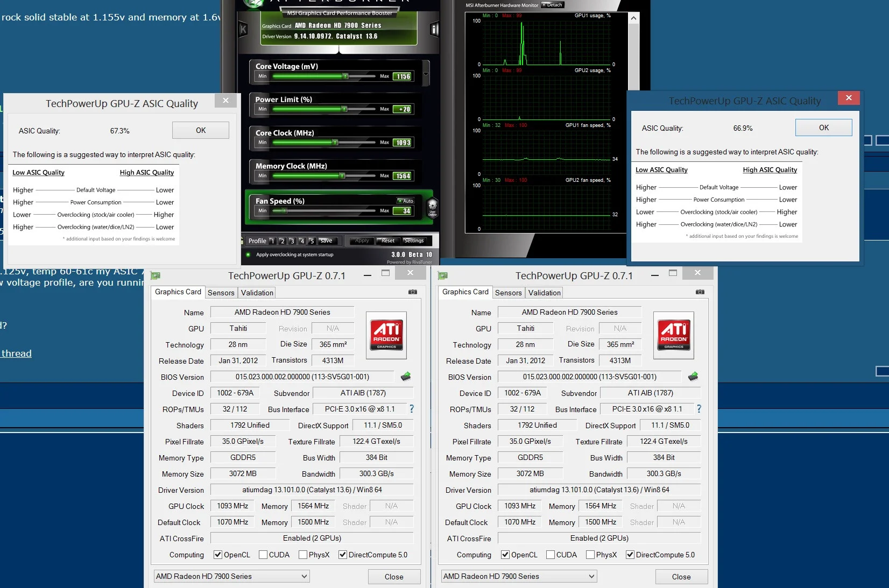Viewport: 889px width, 588px height.
Task: Open Graphics Card tab in right GPU-Z
Action: pos(465,292)
